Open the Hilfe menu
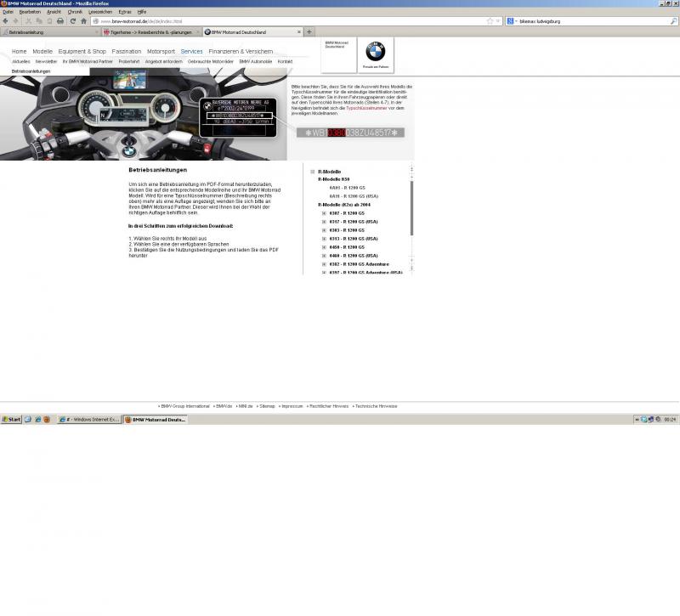 (x=142, y=12)
